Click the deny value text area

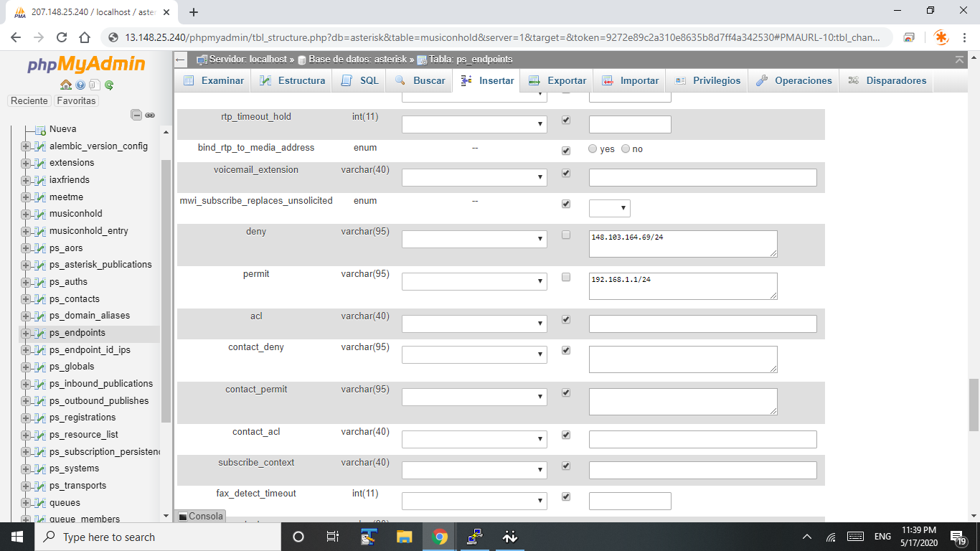click(683, 244)
